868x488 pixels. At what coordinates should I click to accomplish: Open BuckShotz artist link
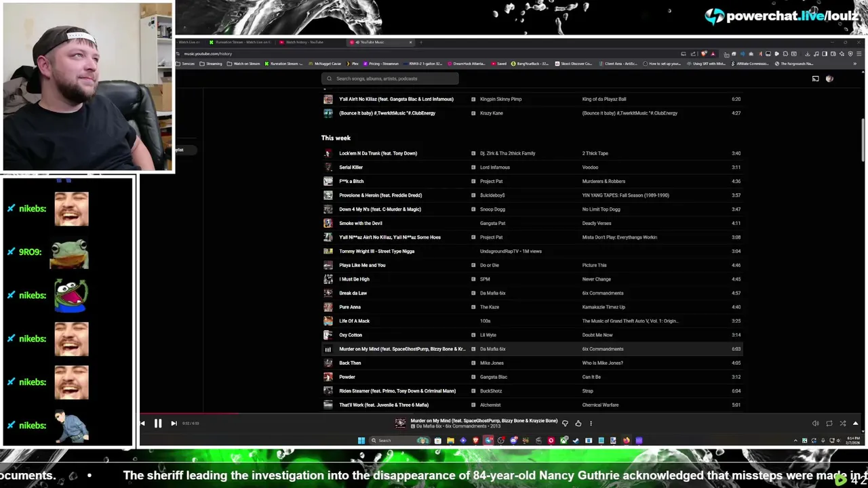coord(490,391)
